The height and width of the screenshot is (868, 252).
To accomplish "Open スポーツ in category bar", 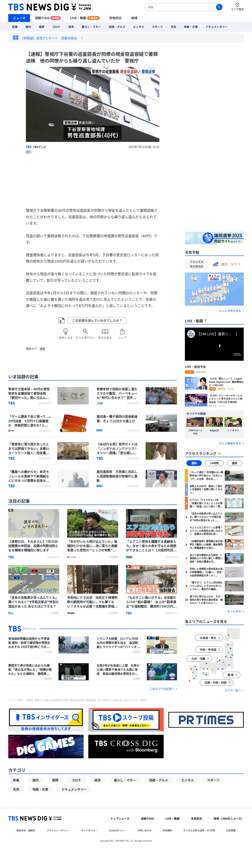I will (157, 27).
